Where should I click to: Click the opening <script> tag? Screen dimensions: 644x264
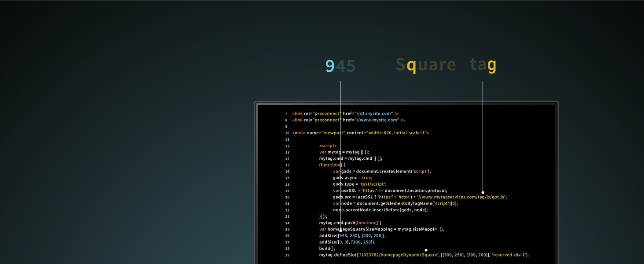coord(328,146)
